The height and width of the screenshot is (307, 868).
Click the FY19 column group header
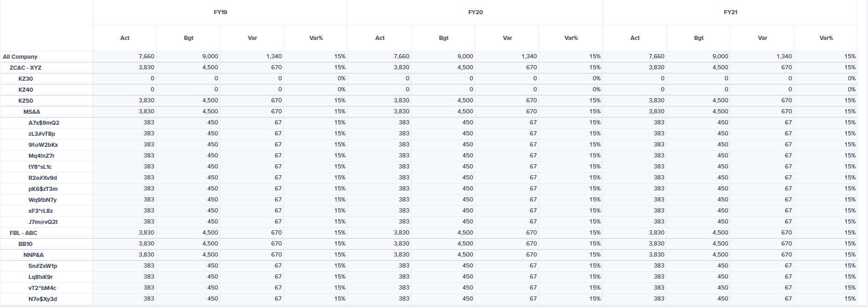220,12
